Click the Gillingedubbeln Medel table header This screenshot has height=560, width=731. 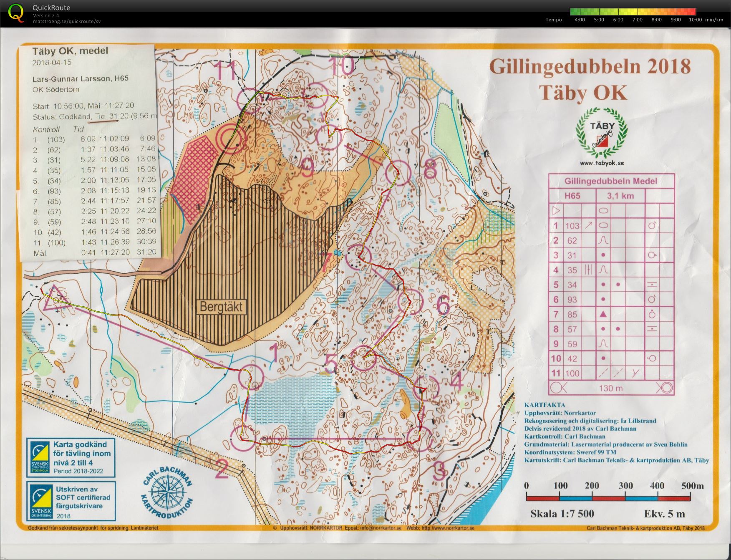(x=611, y=181)
